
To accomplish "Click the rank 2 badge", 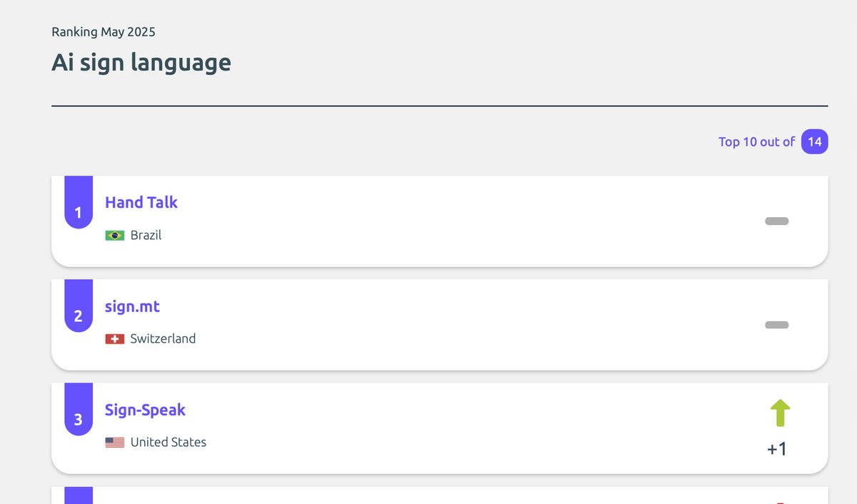I will (79, 306).
